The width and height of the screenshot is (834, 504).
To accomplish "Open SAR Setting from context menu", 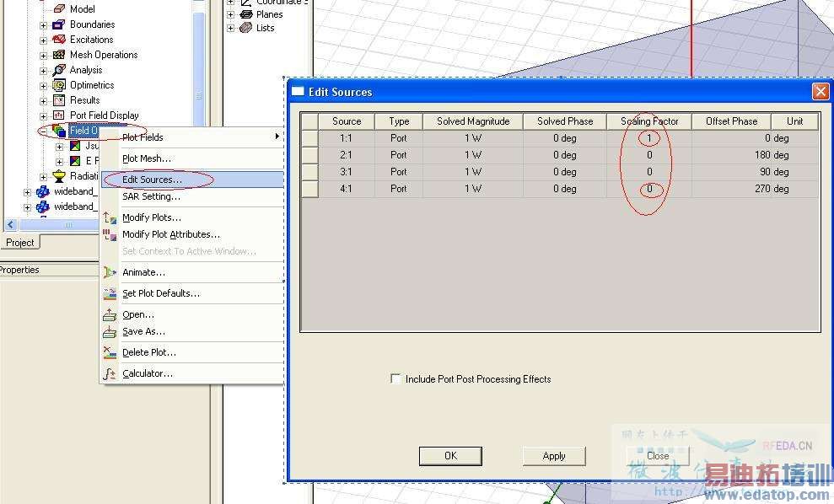I will click(x=192, y=196).
